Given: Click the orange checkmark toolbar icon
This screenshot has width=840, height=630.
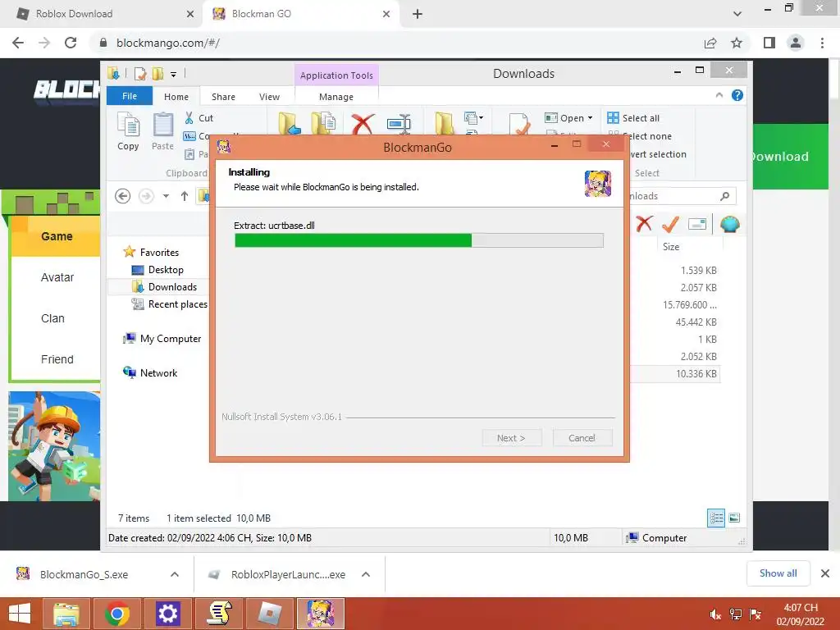Looking at the screenshot, I should point(671,224).
